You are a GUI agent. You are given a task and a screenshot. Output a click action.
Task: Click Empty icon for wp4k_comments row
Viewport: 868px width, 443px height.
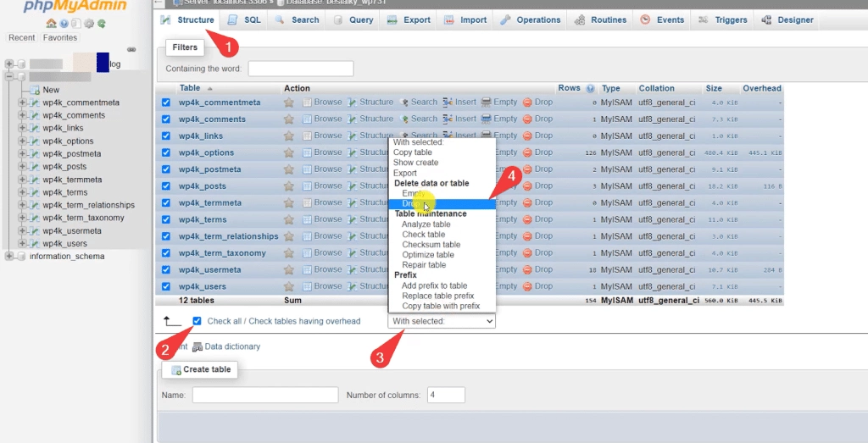click(486, 119)
